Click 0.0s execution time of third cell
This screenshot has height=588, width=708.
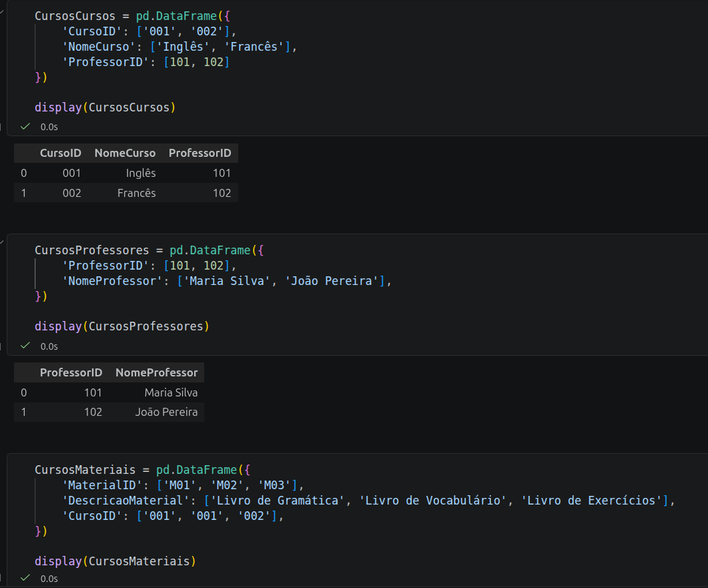(49, 579)
